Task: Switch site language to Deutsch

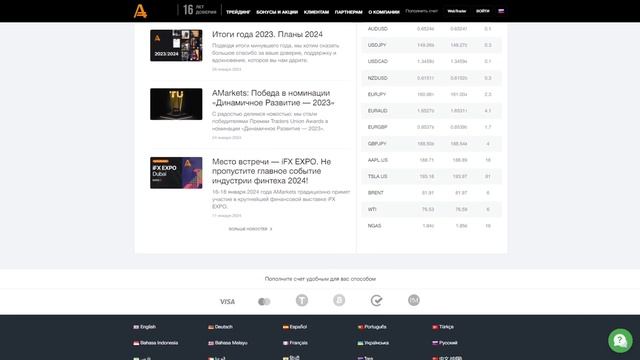Action: pyautogui.click(x=220, y=327)
